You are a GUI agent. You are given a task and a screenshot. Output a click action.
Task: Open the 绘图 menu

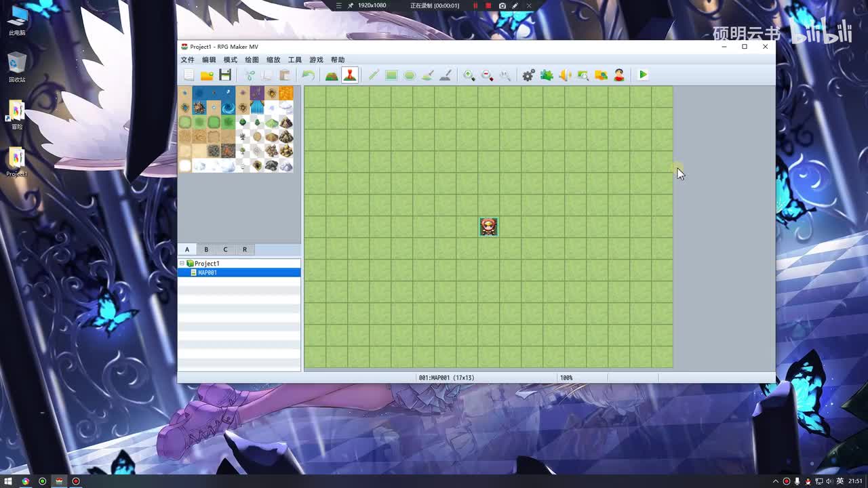(252, 60)
